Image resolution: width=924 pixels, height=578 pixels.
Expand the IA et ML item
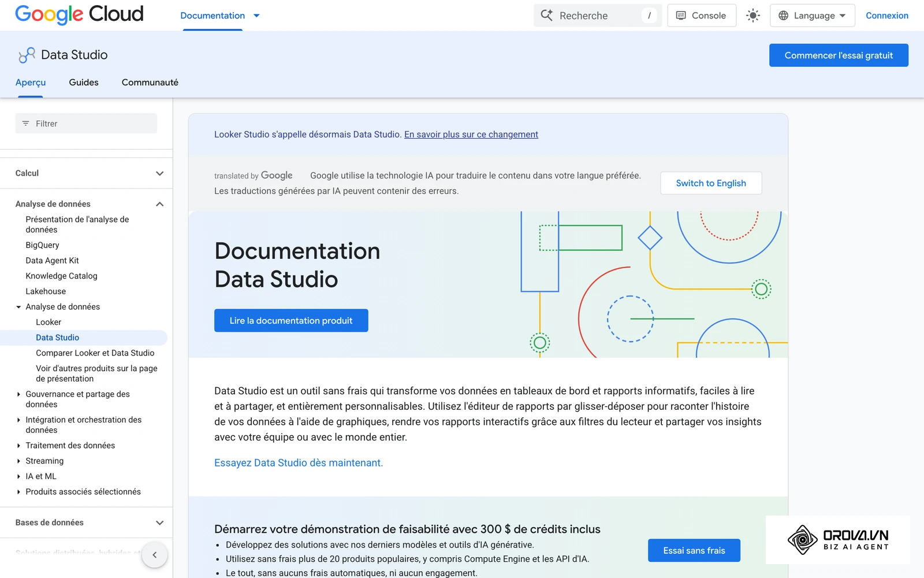(x=18, y=477)
